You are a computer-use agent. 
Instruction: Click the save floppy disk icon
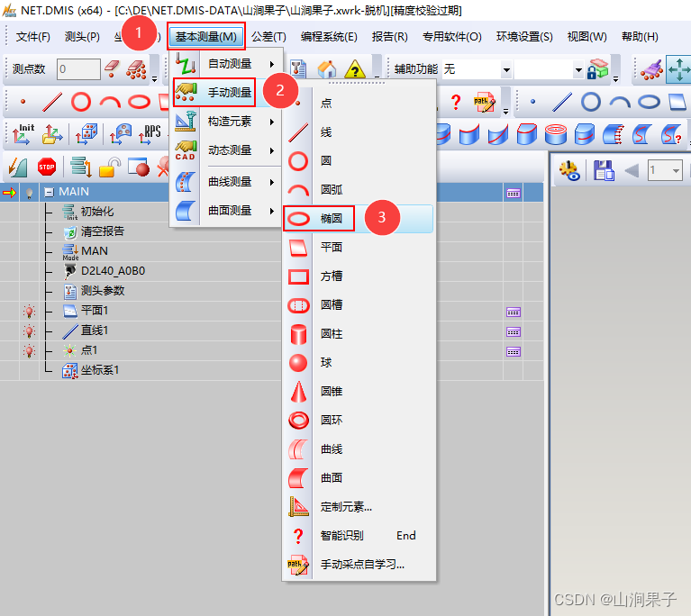point(604,170)
